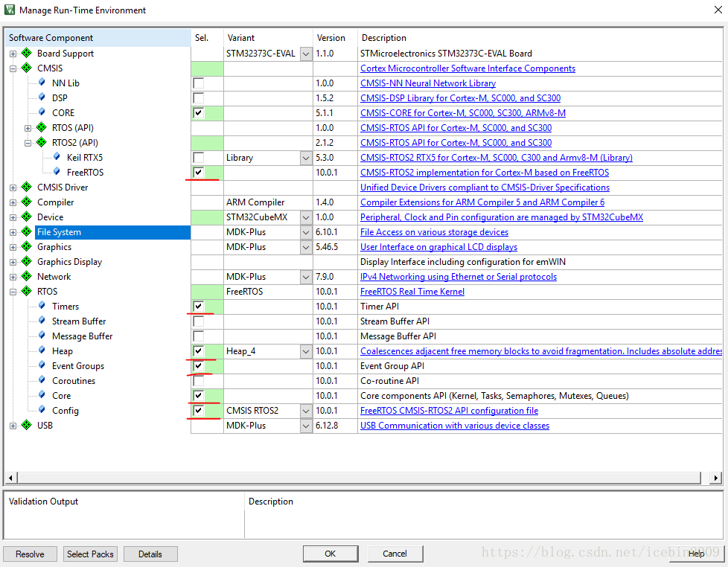728x567 pixels.
Task: Enable the Stream Buffer checkbox
Action: [199, 321]
